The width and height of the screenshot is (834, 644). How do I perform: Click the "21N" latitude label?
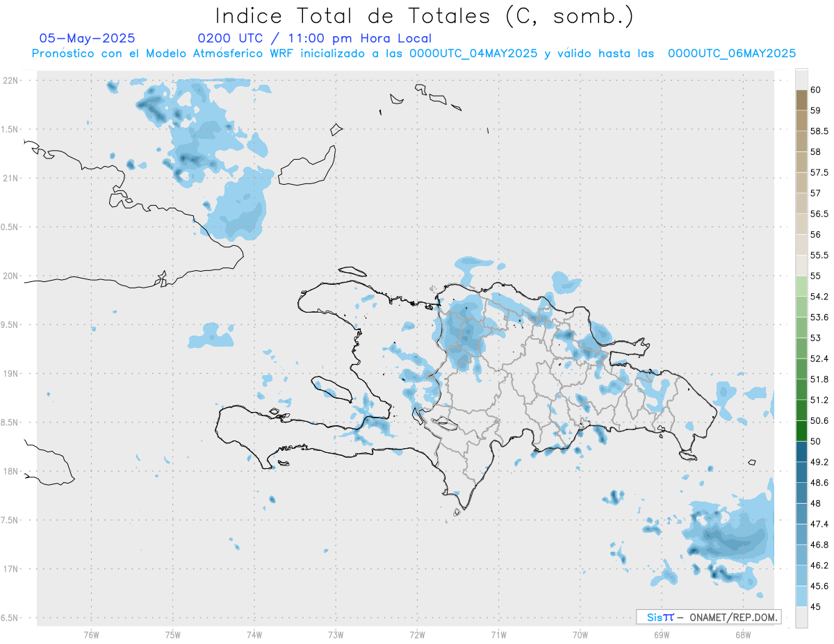[x=10, y=178]
